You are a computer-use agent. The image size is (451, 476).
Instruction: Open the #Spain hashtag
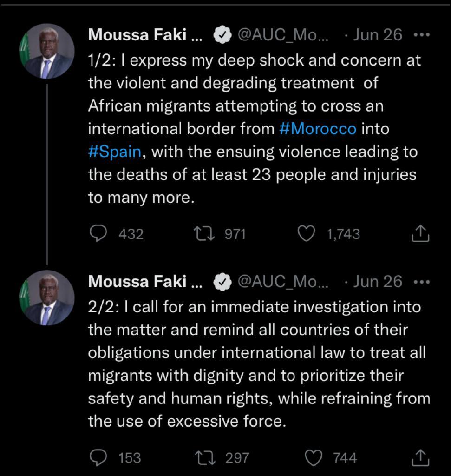tap(114, 152)
